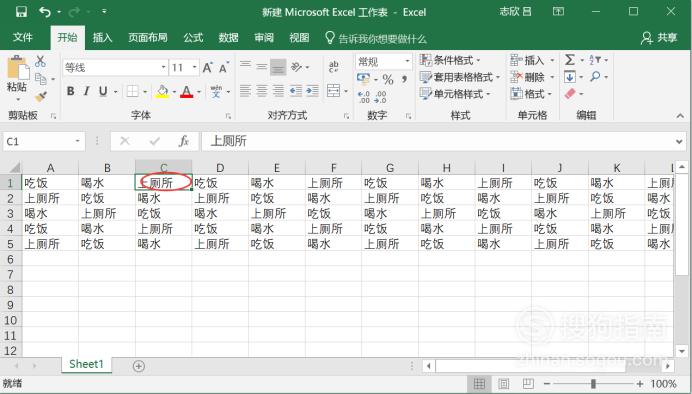Zoom out with minus button
Image resolution: width=692 pixels, height=394 pixels.
(x=547, y=384)
